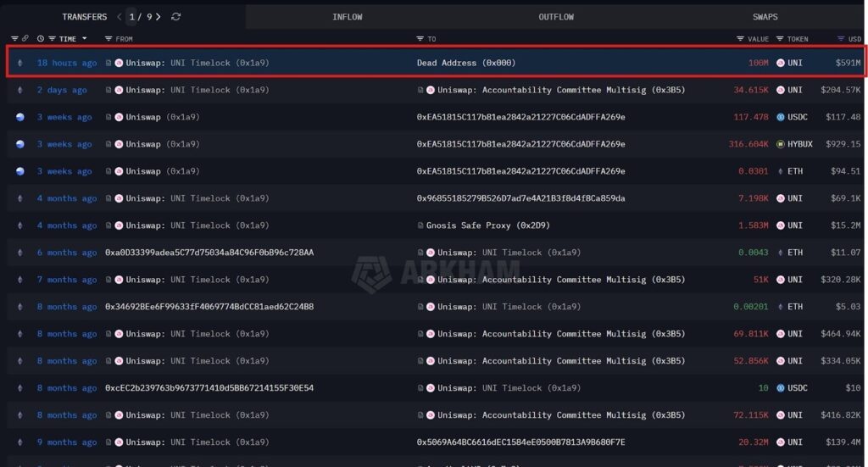This screenshot has height=467, width=868.
Task: Open the TO column filter
Action: pyautogui.click(x=420, y=39)
